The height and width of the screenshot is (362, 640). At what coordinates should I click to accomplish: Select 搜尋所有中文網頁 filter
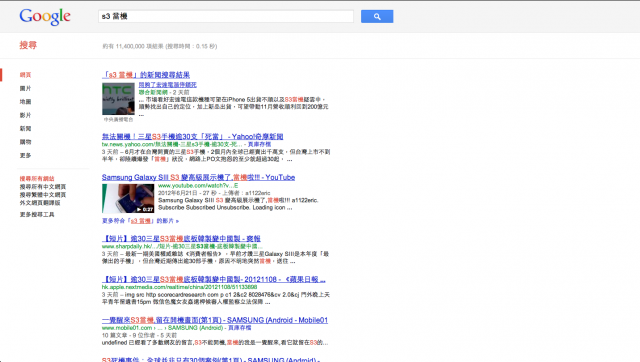pyautogui.click(x=43, y=187)
